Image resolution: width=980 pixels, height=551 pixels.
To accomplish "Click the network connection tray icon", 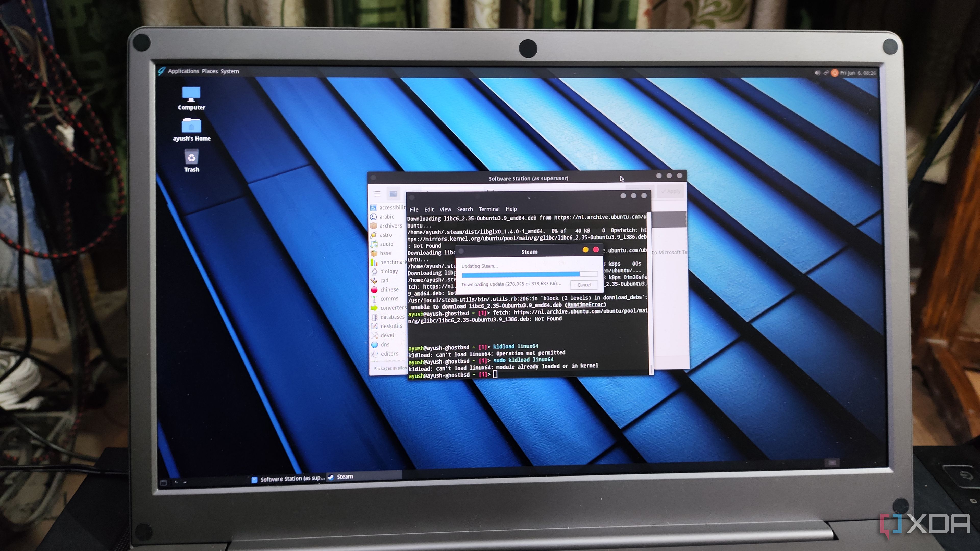I will (x=826, y=73).
